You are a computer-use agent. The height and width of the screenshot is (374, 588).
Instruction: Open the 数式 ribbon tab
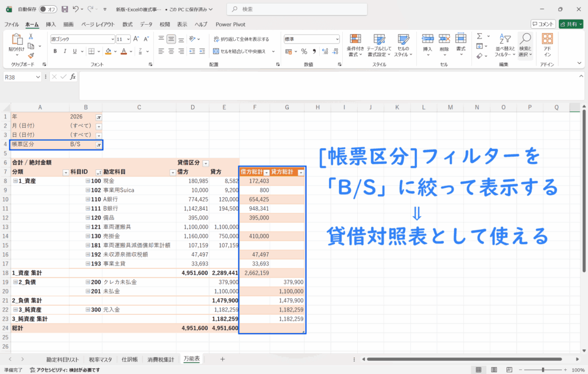(x=127, y=24)
